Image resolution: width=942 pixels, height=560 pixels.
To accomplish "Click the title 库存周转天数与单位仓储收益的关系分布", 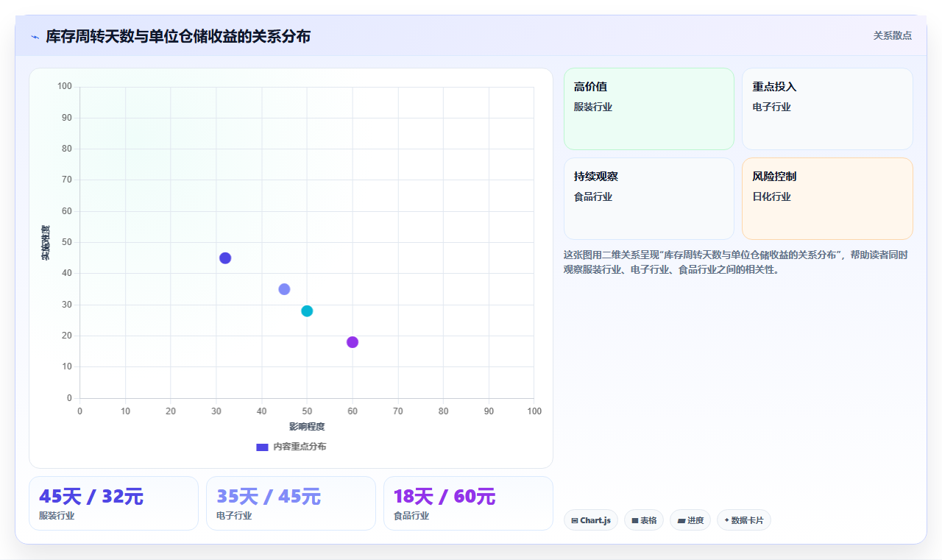I will pos(178,36).
